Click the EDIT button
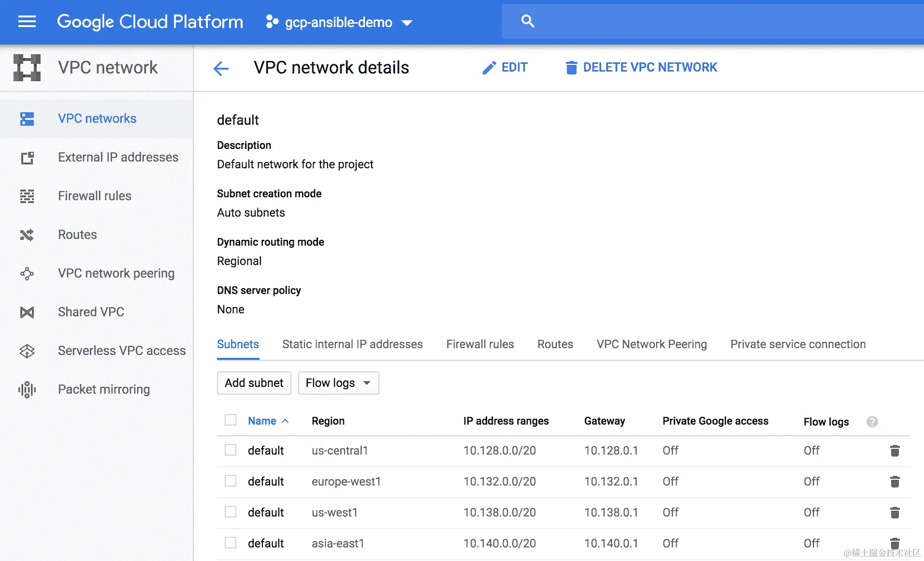 (x=505, y=68)
